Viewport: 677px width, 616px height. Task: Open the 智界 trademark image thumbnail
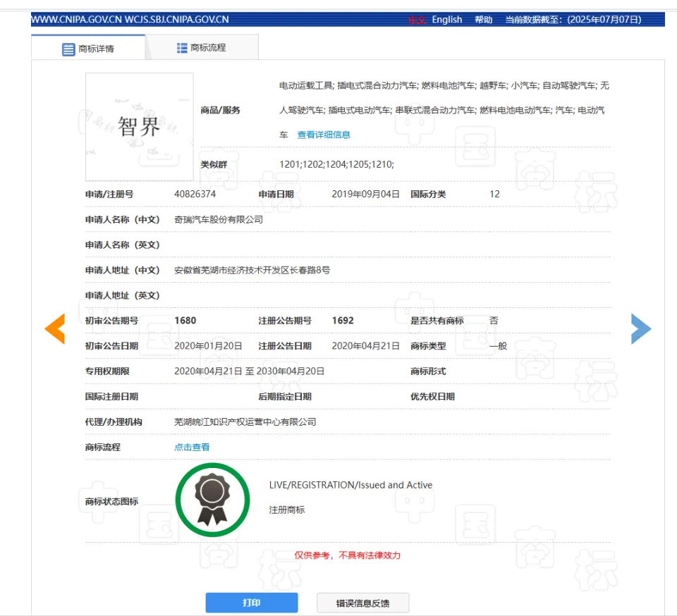click(x=140, y=127)
